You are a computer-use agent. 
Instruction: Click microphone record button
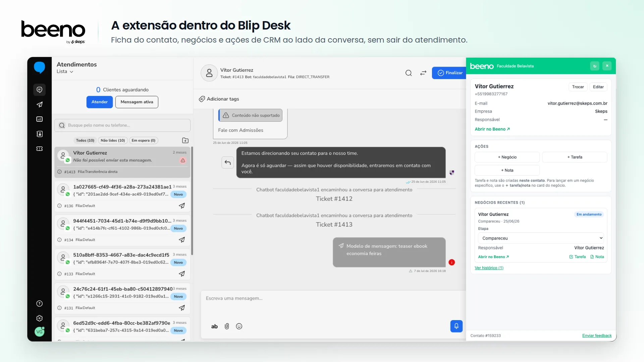click(x=456, y=326)
